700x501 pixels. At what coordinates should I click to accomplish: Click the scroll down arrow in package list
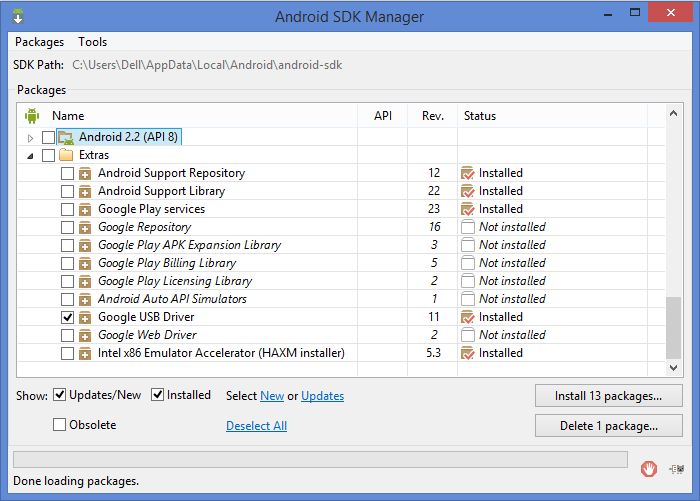tap(673, 368)
